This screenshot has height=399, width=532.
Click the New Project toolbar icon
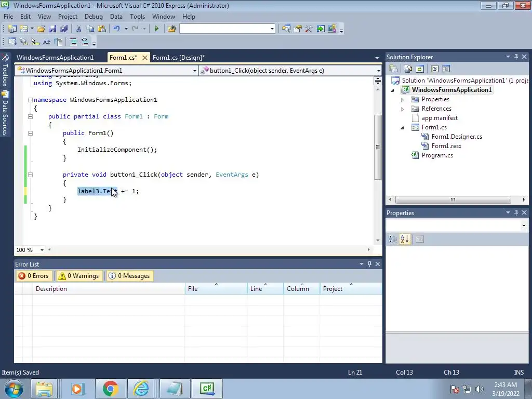[x=12, y=29]
